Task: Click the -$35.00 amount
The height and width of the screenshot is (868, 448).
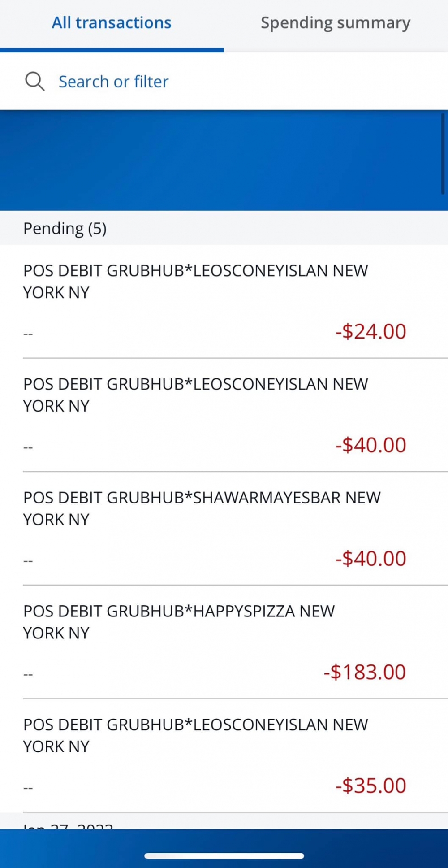Action: [371, 786]
